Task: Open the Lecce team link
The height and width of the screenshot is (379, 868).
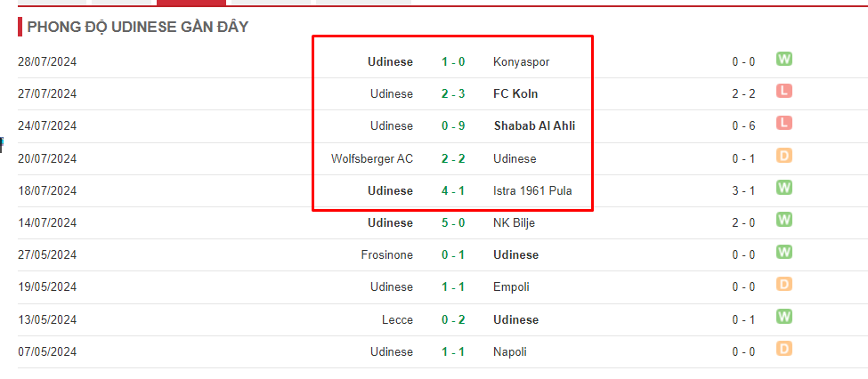Action: (x=397, y=319)
